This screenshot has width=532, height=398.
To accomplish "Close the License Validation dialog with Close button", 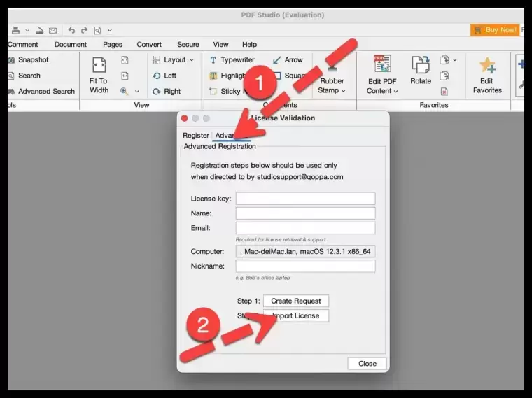I will coord(367,364).
